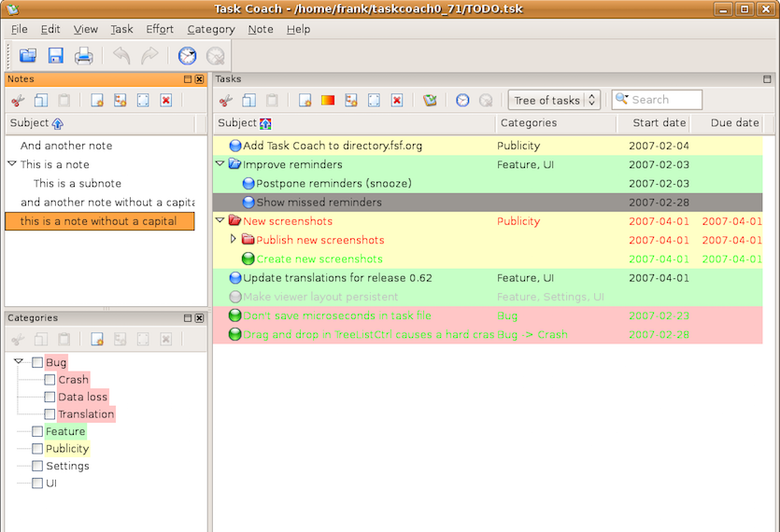Screen dimensions: 780x532
Task: Save the task file with the floppy icon
Action: tap(55, 56)
